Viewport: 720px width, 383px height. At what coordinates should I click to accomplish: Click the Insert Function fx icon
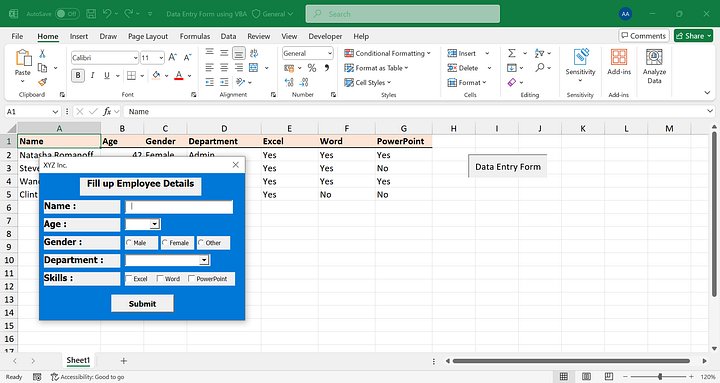pyautogui.click(x=107, y=112)
